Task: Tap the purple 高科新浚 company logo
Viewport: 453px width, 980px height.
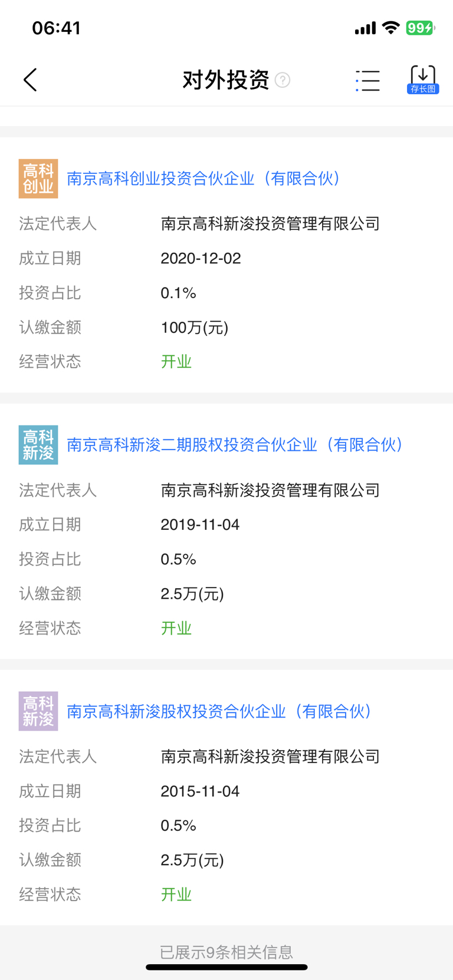Action: [x=38, y=711]
